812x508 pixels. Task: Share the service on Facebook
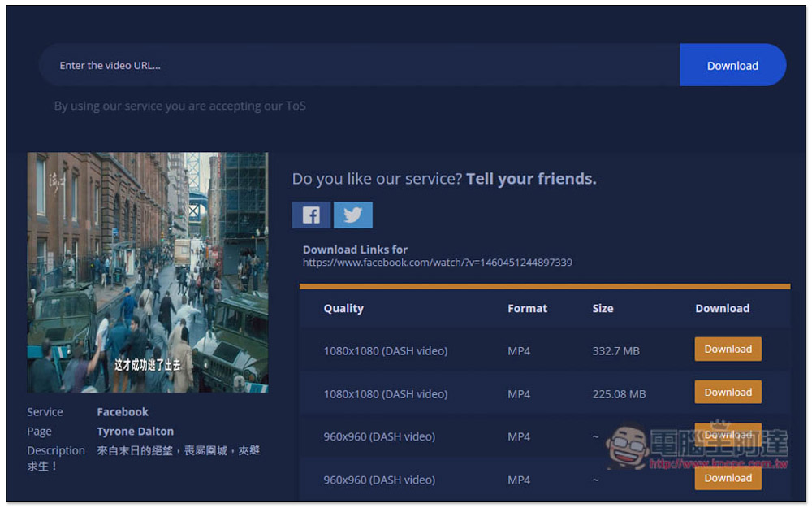click(311, 215)
